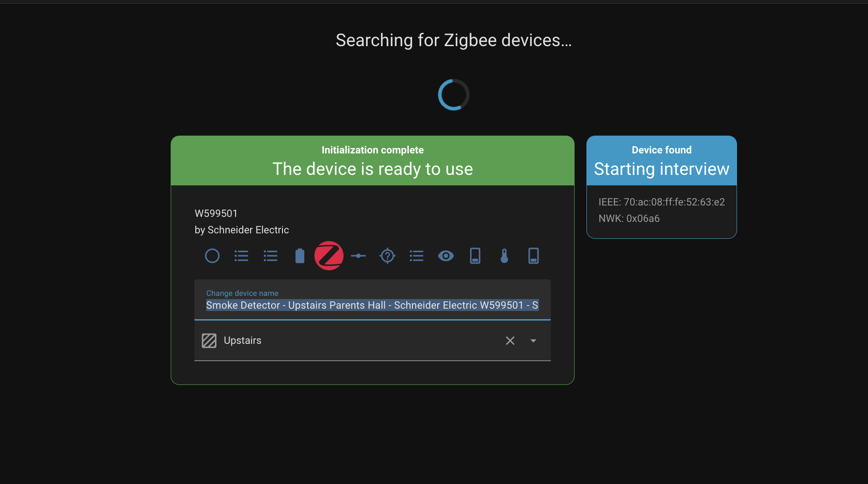Click the thermometer temperature icon
This screenshot has width=868, height=484.
504,256
